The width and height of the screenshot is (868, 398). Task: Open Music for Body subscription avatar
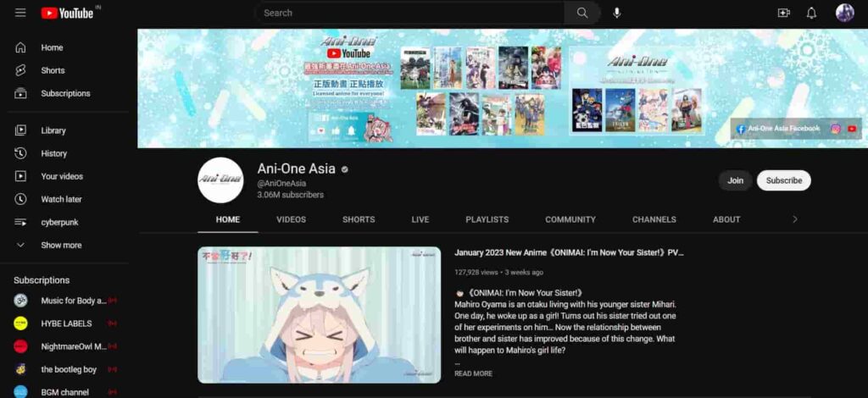[x=20, y=300]
